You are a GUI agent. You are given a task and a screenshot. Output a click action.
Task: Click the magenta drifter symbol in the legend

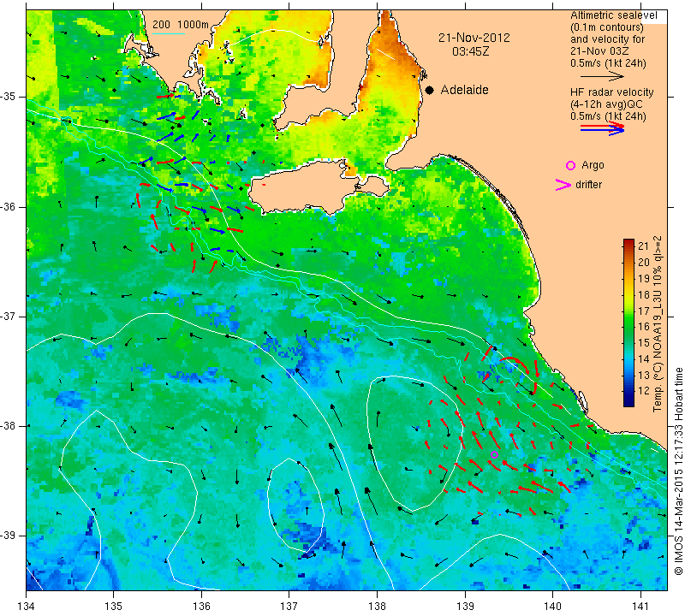[563, 185]
